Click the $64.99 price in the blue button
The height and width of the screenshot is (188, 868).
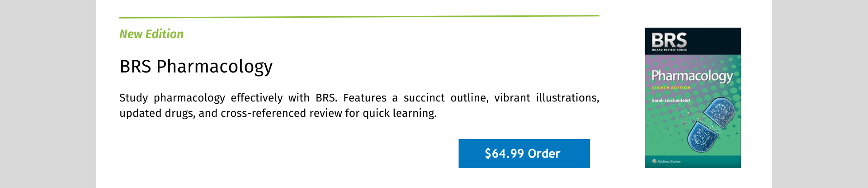coord(504,154)
